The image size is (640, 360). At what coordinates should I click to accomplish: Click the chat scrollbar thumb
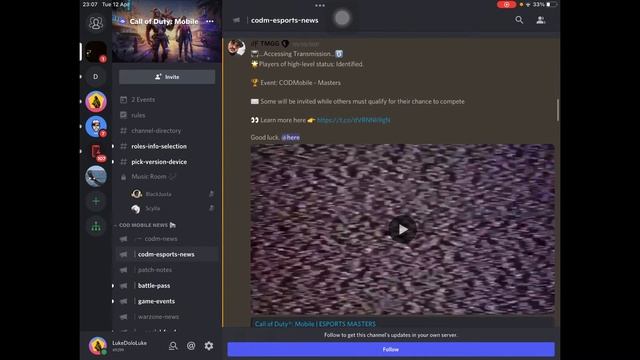(558, 109)
